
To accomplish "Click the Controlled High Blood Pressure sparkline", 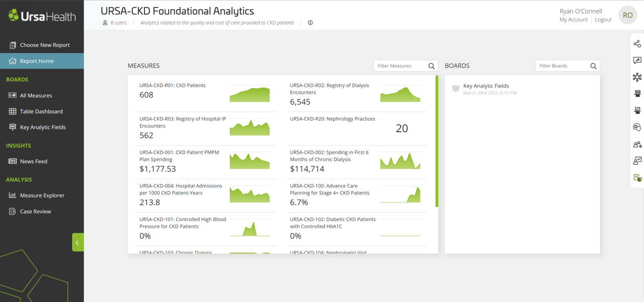I will coord(250,229).
